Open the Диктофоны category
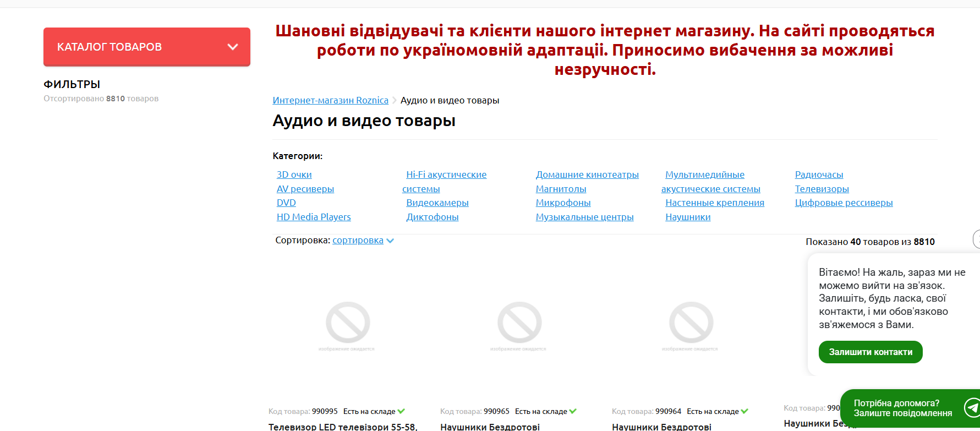This screenshot has height=431, width=980. tap(432, 217)
